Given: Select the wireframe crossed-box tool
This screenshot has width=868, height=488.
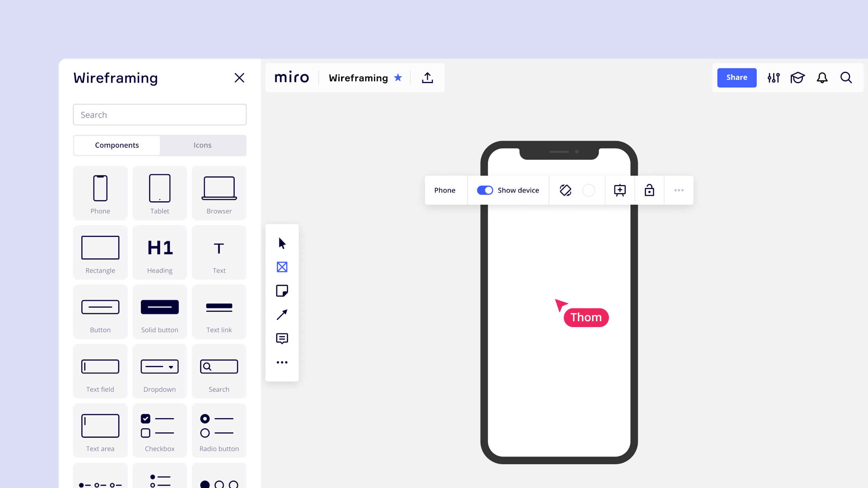Looking at the screenshot, I should [282, 267].
